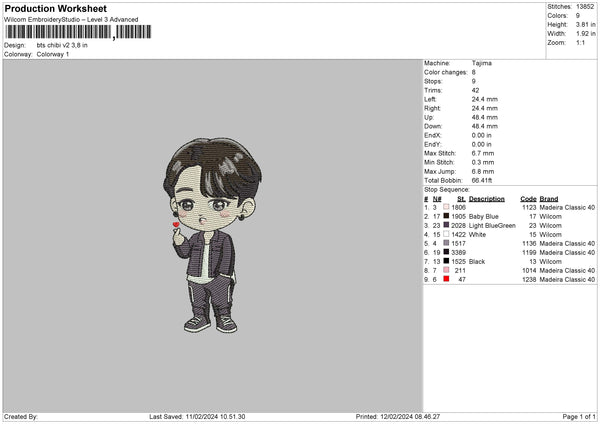The width and height of the screenshot is (600, 424).
Task: Click the grey-purple swatch for stitch count 1517
Action: click(446, 243)
